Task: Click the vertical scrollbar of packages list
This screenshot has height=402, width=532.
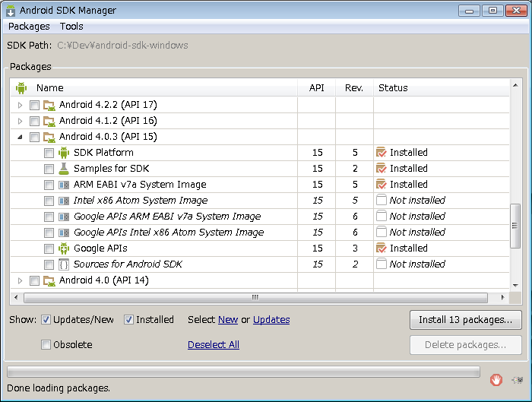Action: point(516,228)
